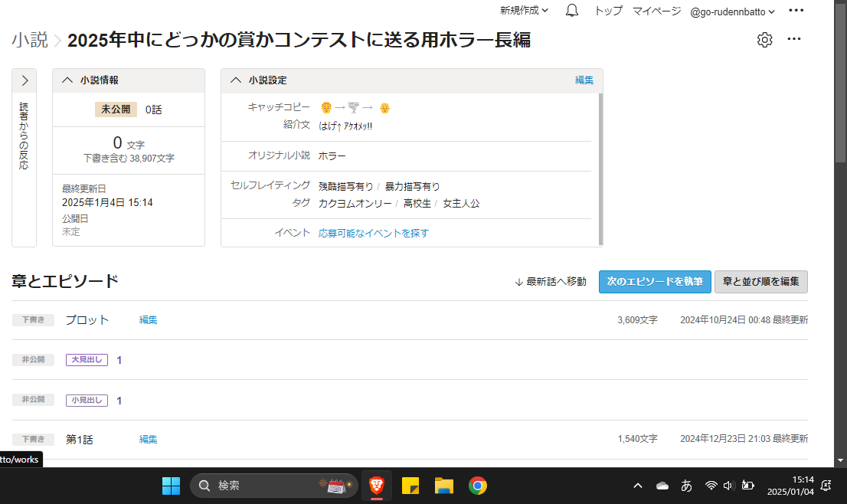Launch Brave browser from the taskbar

click(376, 485)
